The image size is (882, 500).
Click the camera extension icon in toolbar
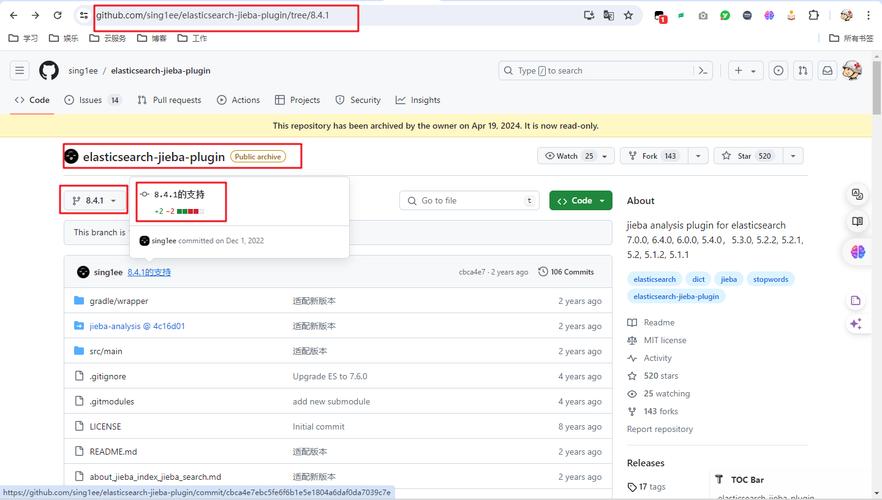[x=703, y=16]
